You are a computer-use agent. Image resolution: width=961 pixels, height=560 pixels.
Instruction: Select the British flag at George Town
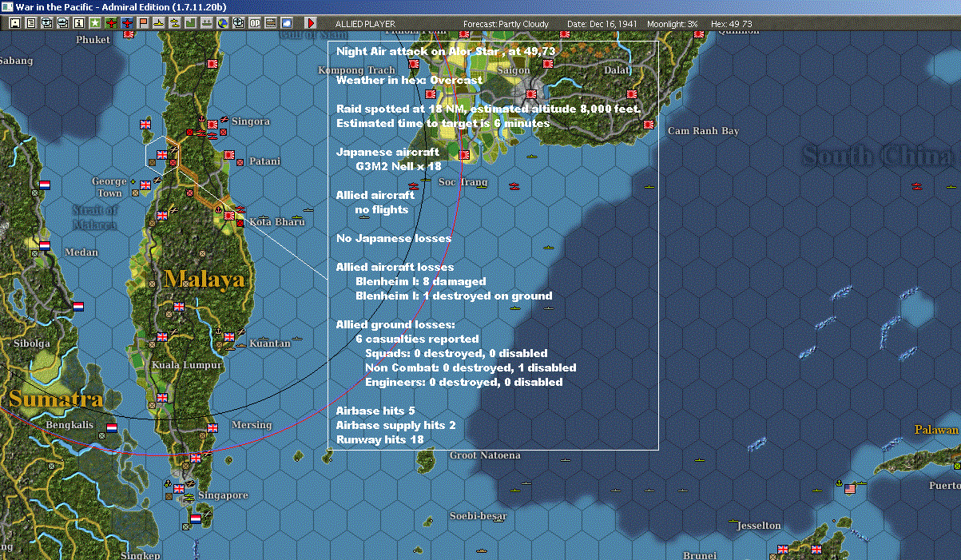point(145,185)
